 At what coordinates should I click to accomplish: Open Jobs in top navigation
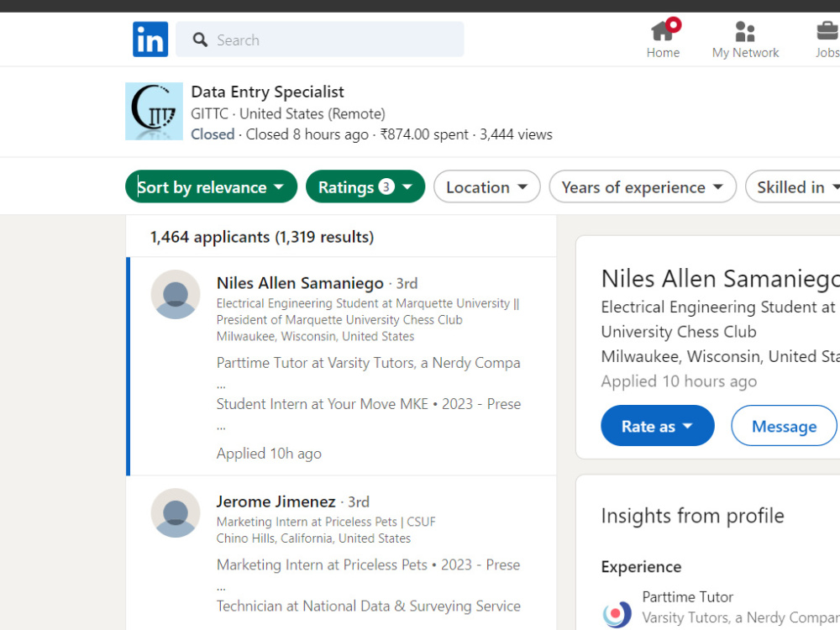point(827,39)
